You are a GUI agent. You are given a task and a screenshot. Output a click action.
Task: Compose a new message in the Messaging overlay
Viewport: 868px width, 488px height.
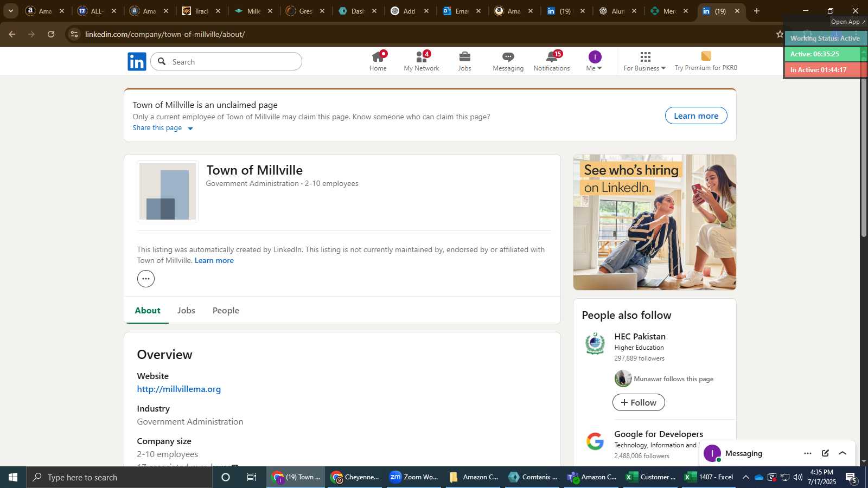coord(825,453)
